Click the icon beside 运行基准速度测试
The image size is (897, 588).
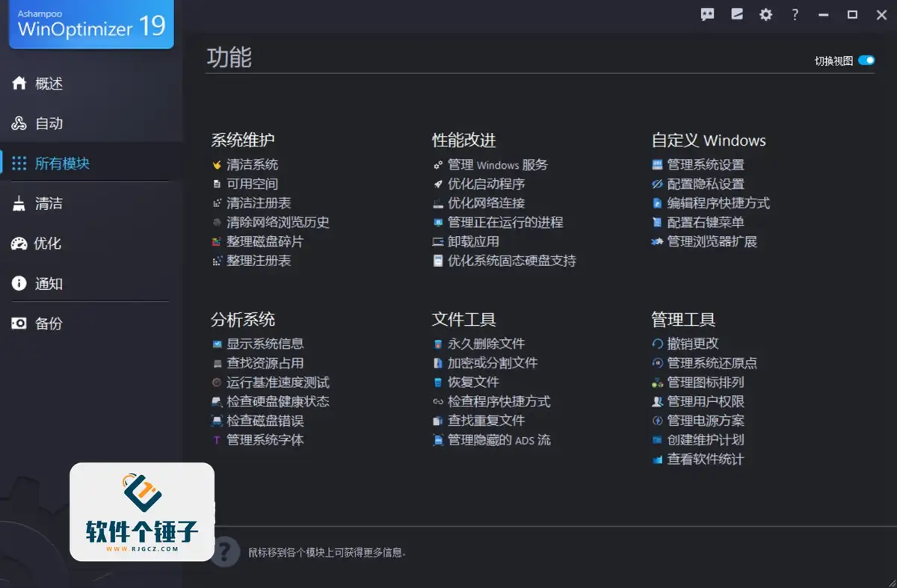[217, 383]
